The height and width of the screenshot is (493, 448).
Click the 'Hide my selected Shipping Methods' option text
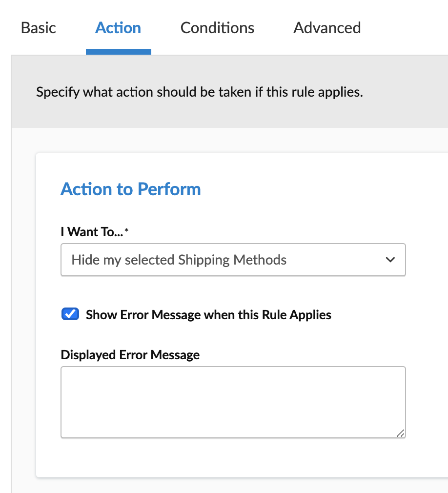179,260
